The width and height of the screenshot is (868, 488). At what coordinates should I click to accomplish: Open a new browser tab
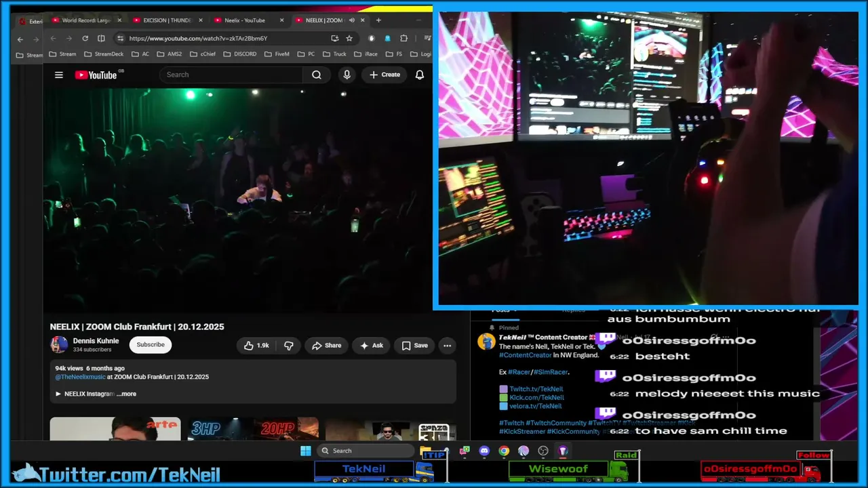(x=378, y=20)
